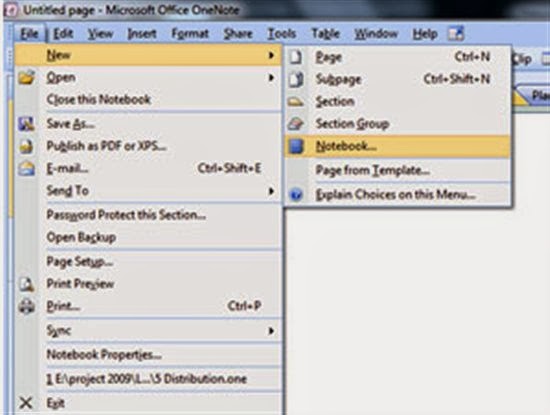Image resolution: width=550 pixels, height=415 pixels.
Task: Click the Clip toolbar button
Action: pyautogui.click(x=523, y=60)
